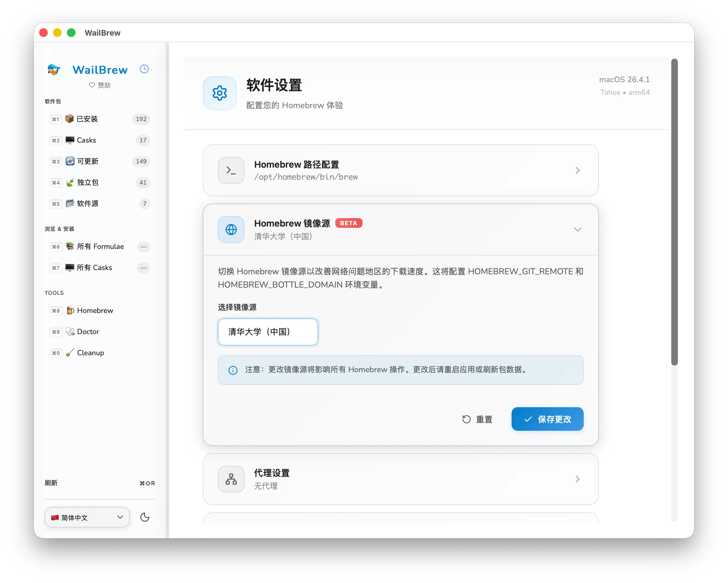Click the package box icon for 已安装

point(69,119)
